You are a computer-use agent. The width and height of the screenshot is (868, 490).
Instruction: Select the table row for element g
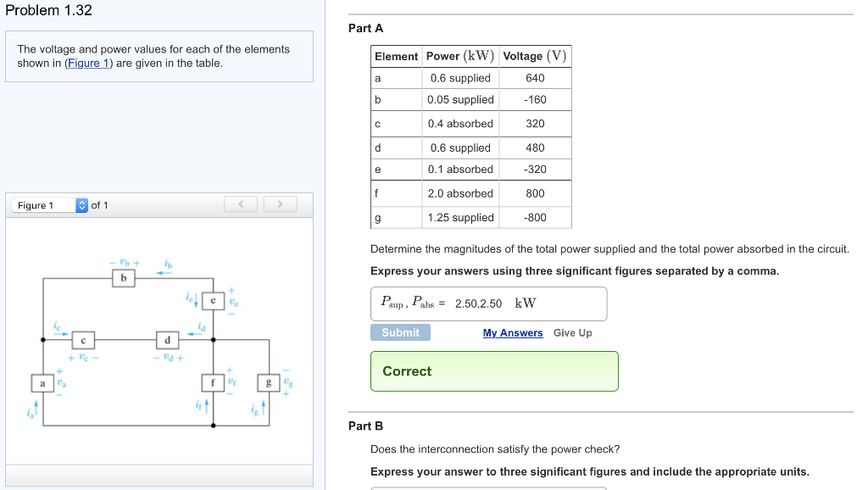coord(470,217)
